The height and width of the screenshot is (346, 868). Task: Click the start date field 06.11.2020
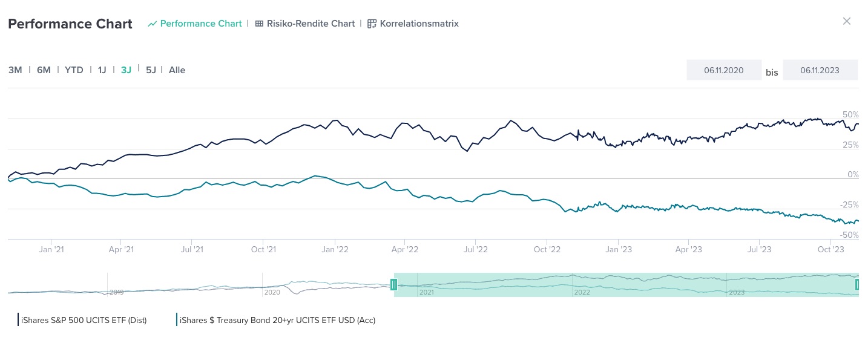coord(723,70)
